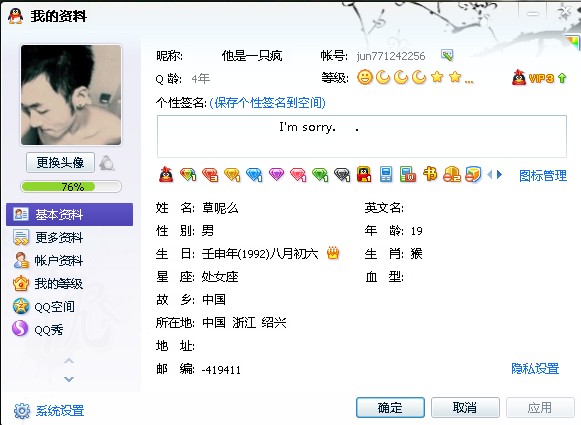Click the purple diamond service icon
This screenshot has width=581, height=425.
[x=276, y=174]
